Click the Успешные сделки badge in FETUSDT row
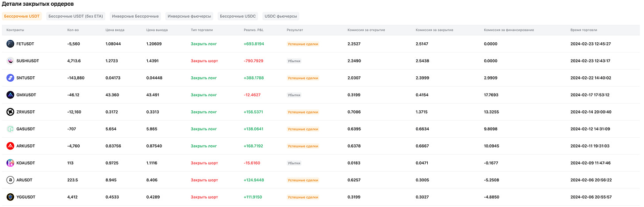The width and height of the screenshot is (644, 207). [x=303, y=44]
